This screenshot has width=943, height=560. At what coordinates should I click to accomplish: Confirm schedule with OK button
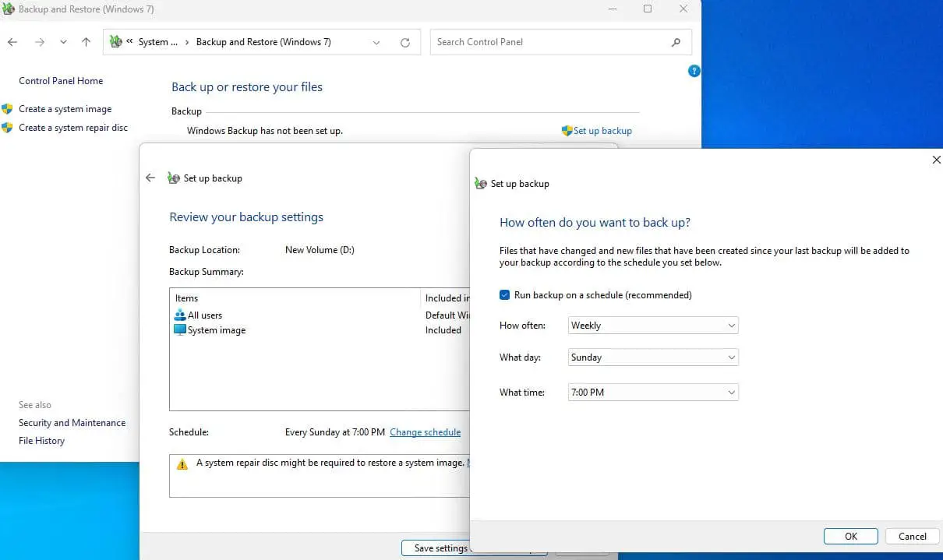[x=850, y=536]
